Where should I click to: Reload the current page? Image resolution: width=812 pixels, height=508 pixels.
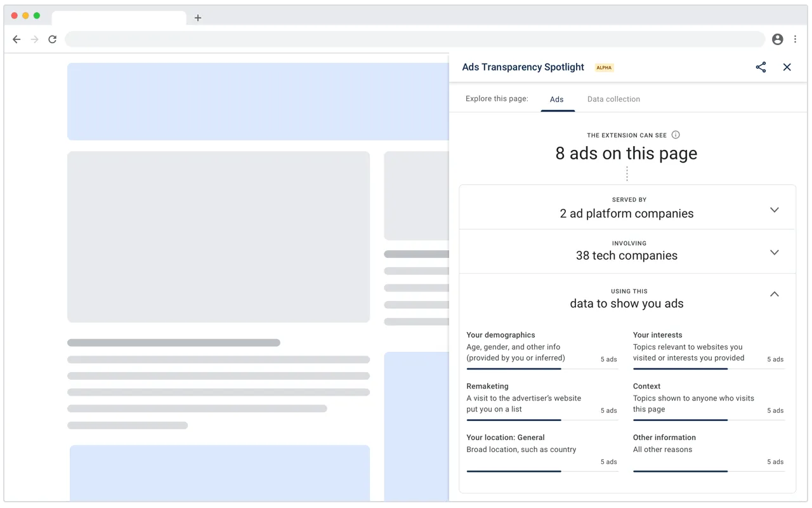pyautogui.click(x=53, y=39)
